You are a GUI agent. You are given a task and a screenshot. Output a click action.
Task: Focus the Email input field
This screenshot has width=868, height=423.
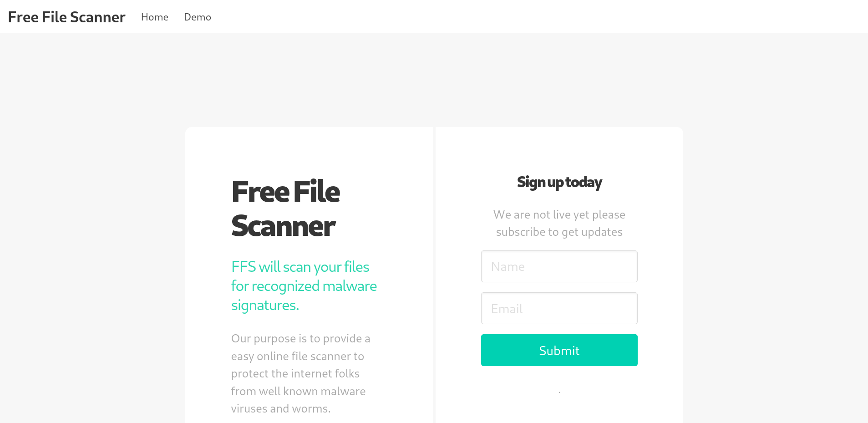click(559, 308)
